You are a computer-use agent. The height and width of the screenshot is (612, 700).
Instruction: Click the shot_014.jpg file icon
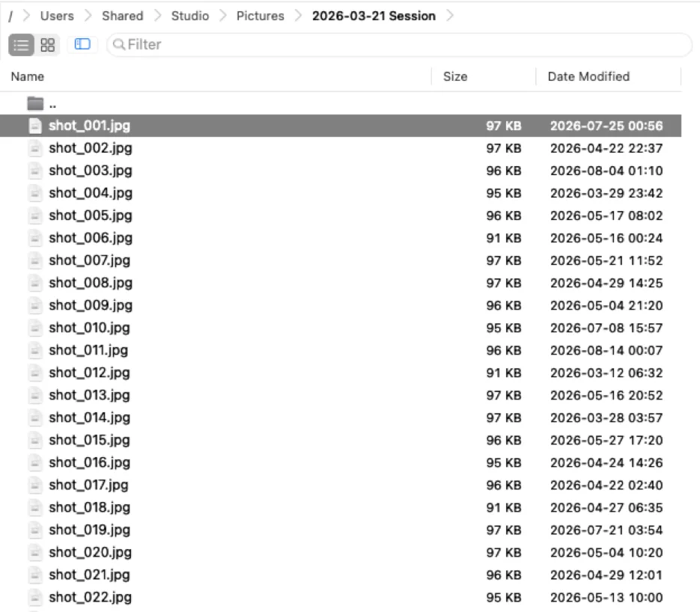(35, 417)
